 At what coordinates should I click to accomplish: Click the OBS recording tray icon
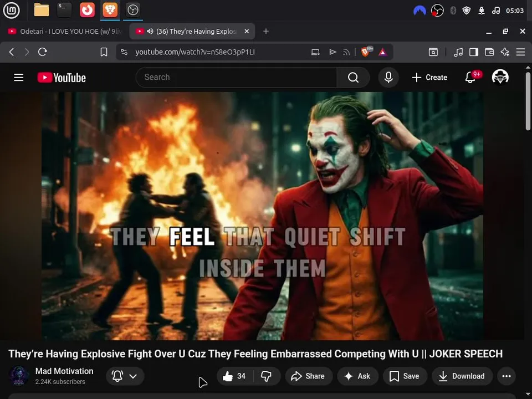[437, 11]
